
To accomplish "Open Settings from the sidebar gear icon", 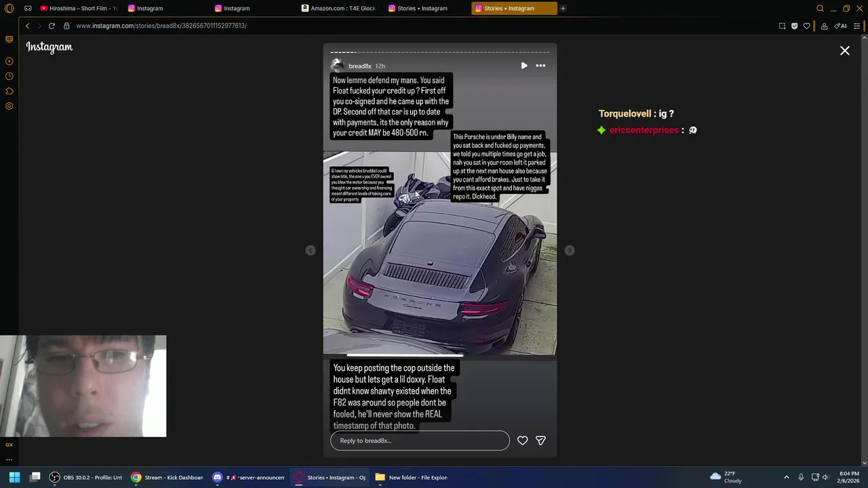I will coord(9,106).
